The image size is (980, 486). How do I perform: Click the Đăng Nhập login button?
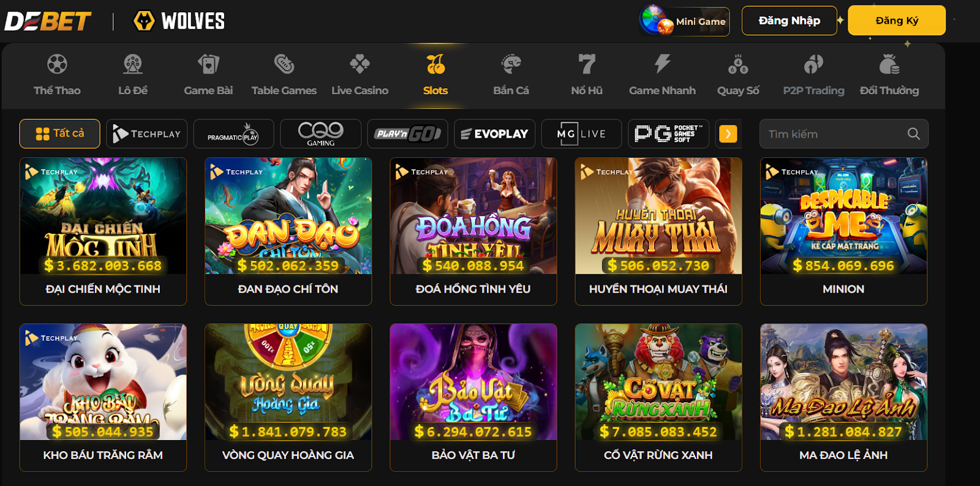coord(789,21)
